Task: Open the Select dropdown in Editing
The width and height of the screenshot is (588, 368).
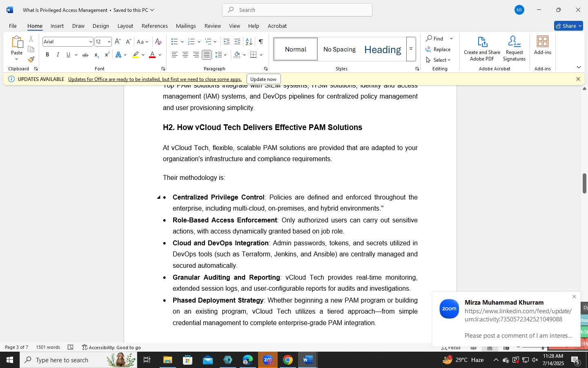Action: pyautogui.click(x=438, y=60)
